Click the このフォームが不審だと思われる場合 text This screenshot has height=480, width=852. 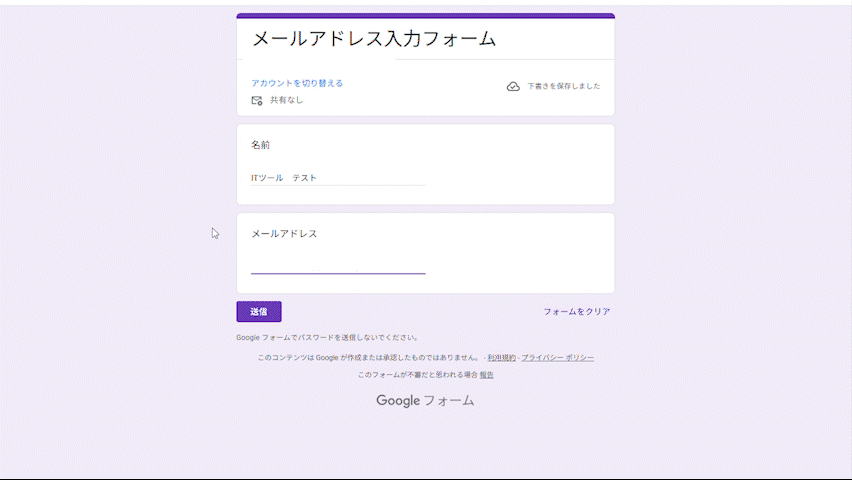click(417, 375)
